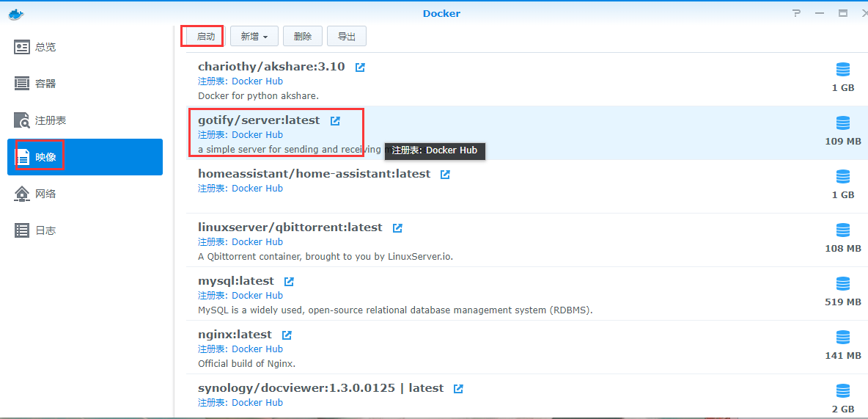Click the 109 MB size label
This screenshot has width=868, height=419.
click(x=842, y=142)
